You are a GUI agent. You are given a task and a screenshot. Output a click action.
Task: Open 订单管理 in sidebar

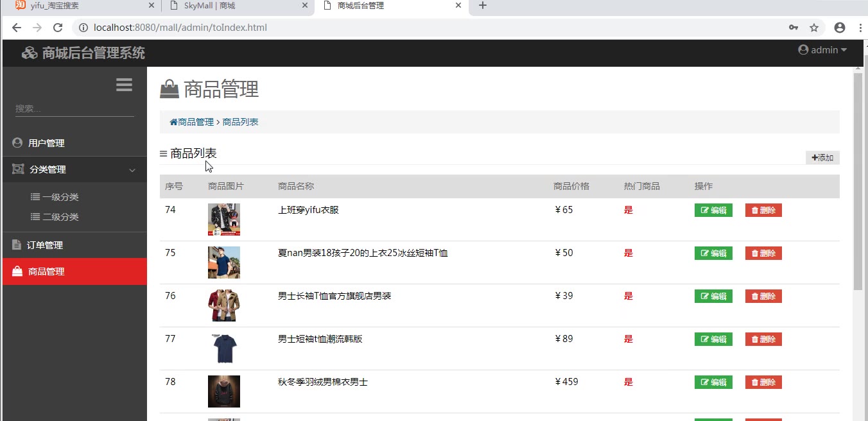pos(74,245)
